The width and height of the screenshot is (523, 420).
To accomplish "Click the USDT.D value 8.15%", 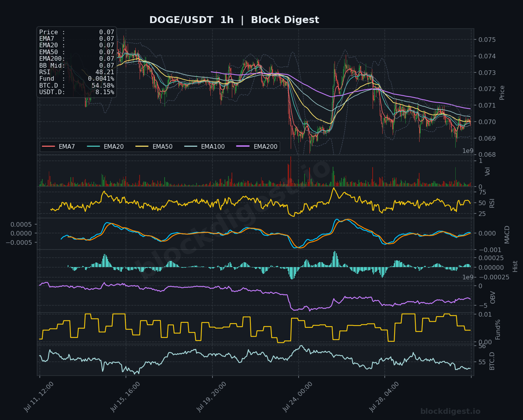I will [105, 92].
